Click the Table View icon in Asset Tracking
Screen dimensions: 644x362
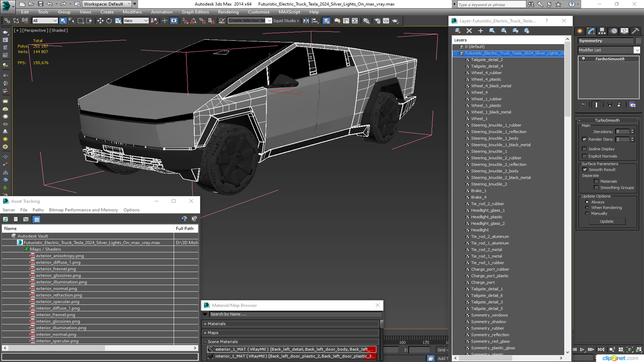point(37,219)
